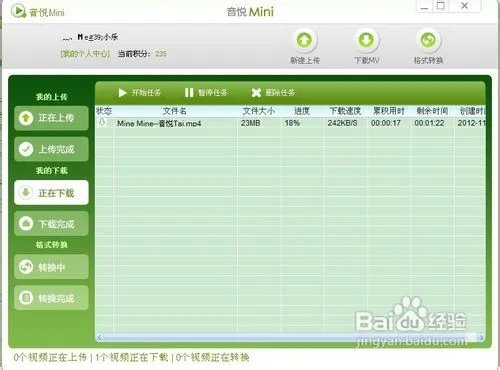Viewport: 500px width, 370px height.
Task: Click 0个视频正在转换 status text
Action: (x=213, y=358)
